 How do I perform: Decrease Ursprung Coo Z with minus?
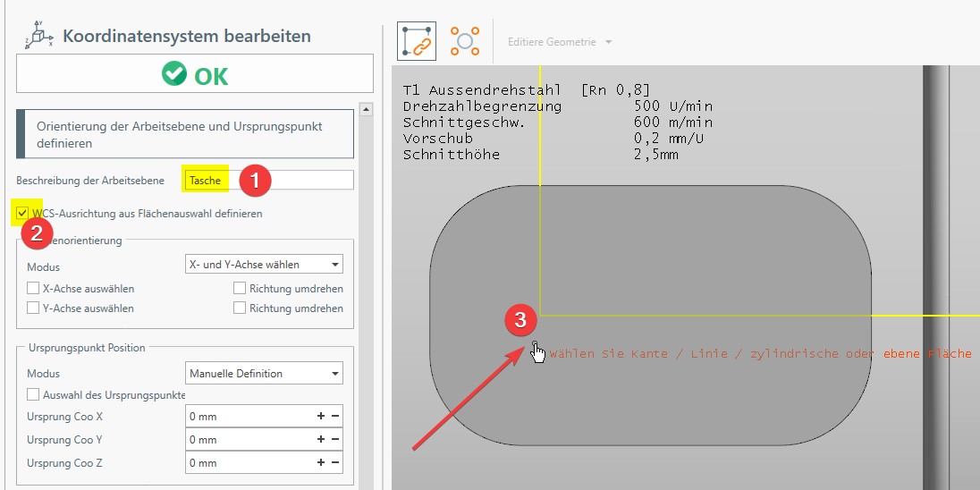[335, 463]
